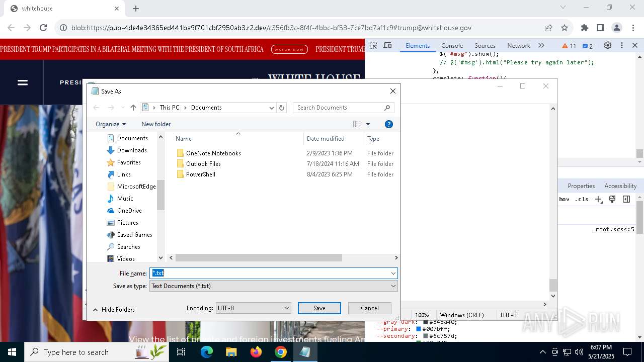Click the search magnifier in Search Documents
This screenshot has width=644, height=362.
[x=387, y=108]
